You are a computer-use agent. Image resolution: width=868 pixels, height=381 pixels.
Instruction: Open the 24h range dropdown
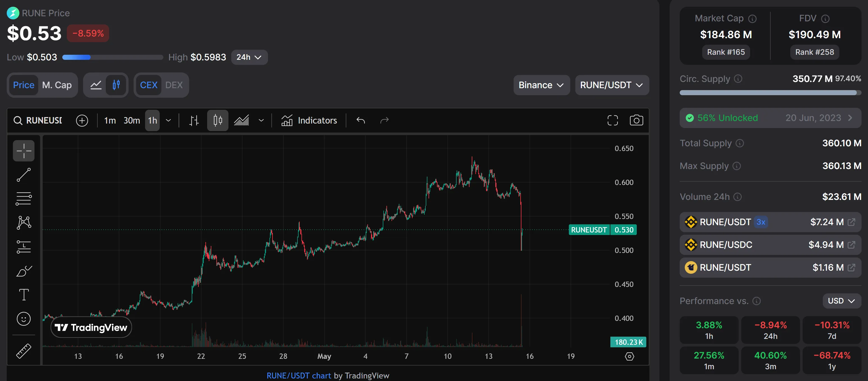[249, 57]
